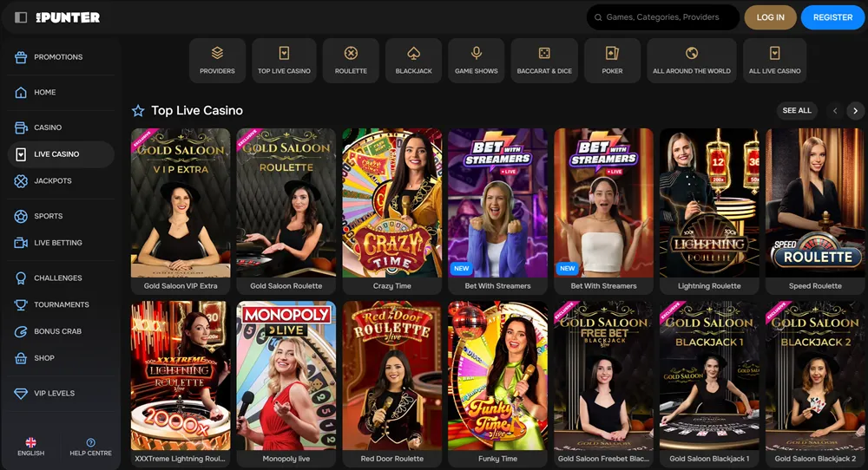The width and height of the screenshot is (868, 470).
Task: Go to the previous games with the left arrow
Action: [x=835, y=111]
